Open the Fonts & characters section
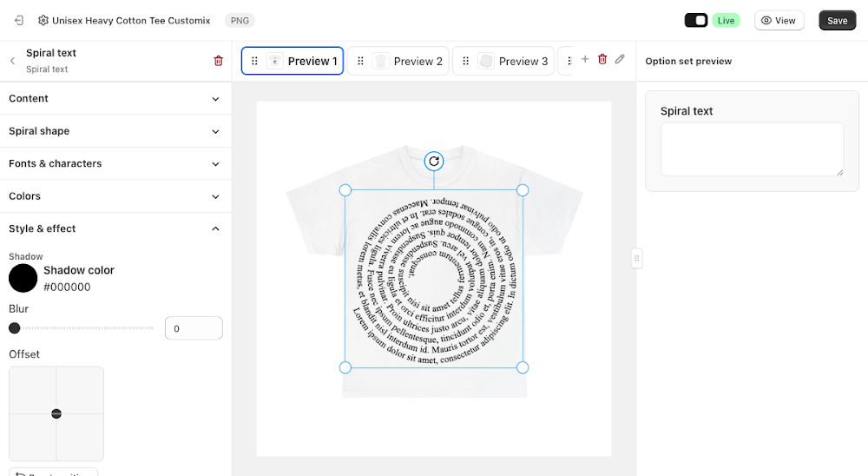Viewport: 868px width, 476px height. tap(115, 164)
